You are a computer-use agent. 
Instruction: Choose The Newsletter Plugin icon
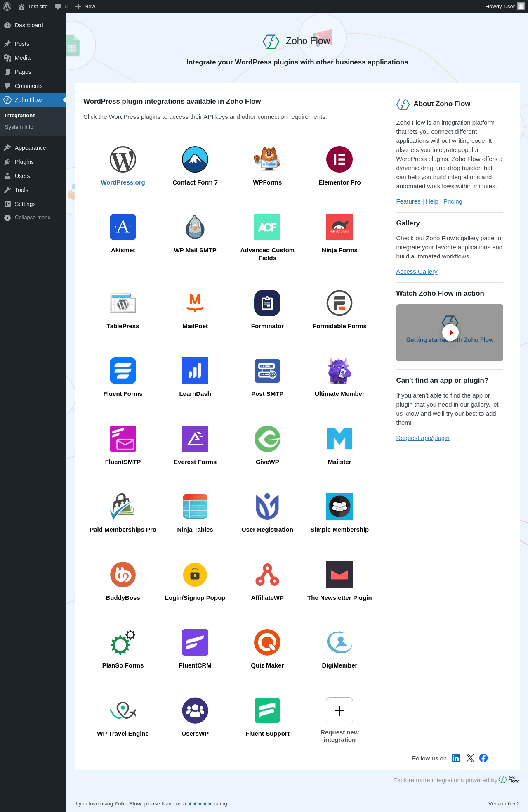[339, 575]
